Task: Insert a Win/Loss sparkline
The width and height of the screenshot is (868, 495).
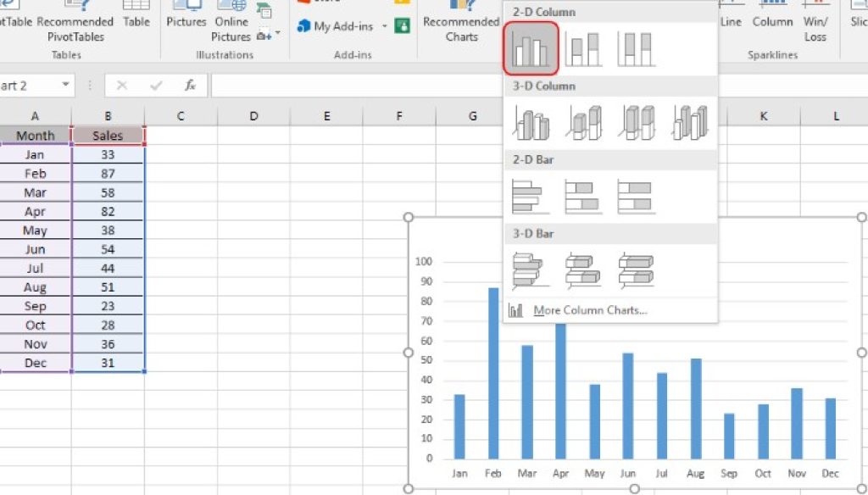Action: [x=815, y=23]
